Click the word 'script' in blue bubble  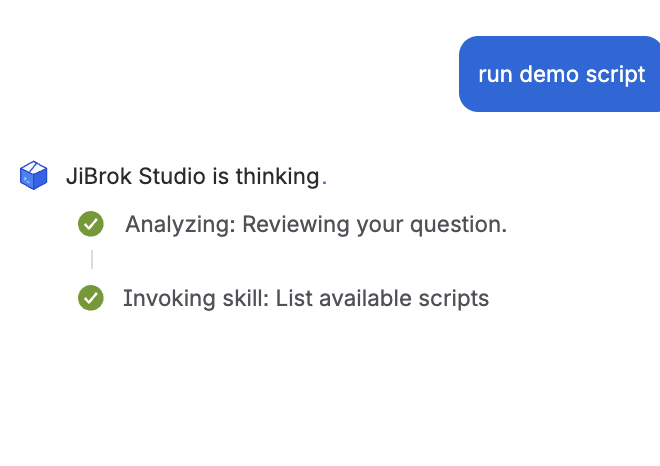click(618, 75)
